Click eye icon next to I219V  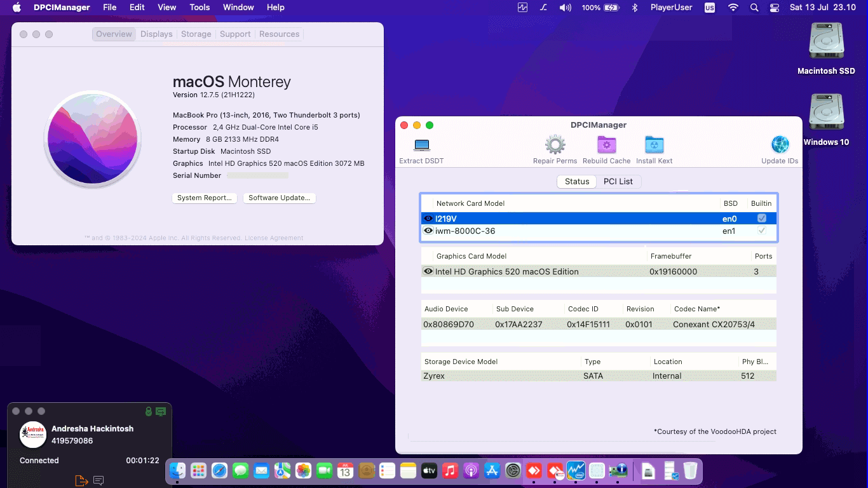428,219
